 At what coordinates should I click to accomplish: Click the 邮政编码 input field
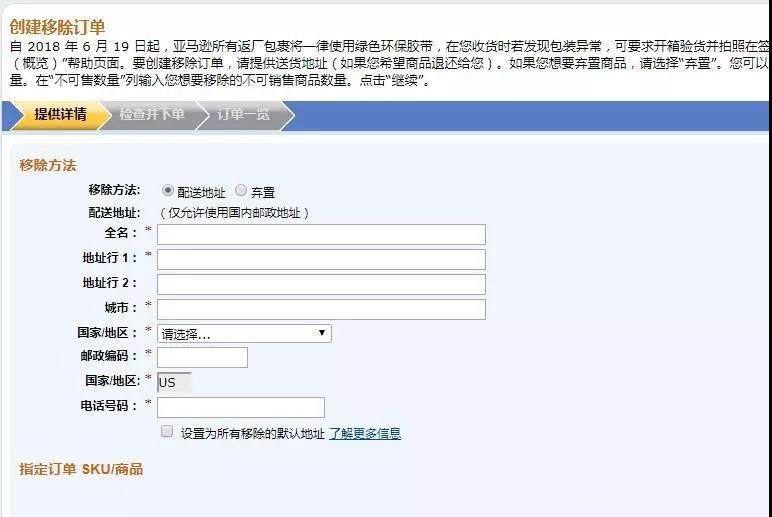tap(202, 357)
